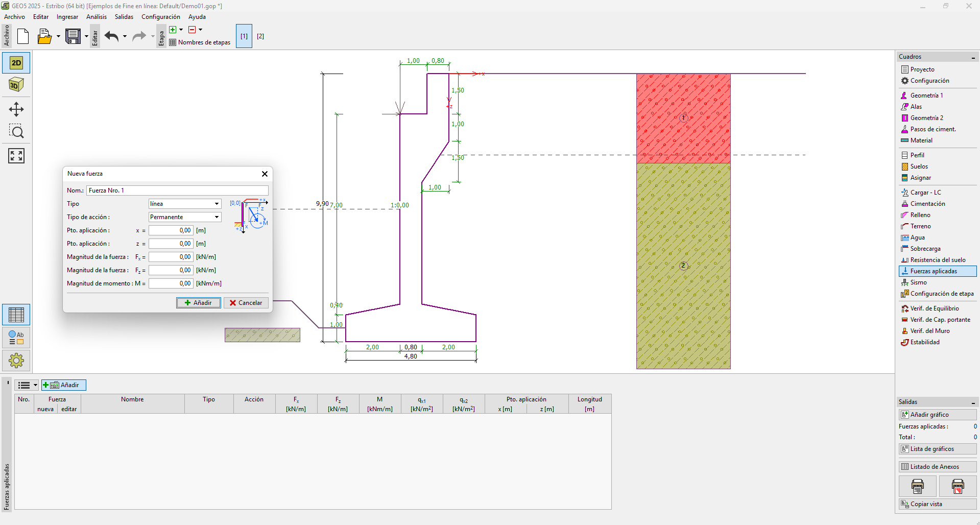Open file using the folder icon

[x=44, y=36]
